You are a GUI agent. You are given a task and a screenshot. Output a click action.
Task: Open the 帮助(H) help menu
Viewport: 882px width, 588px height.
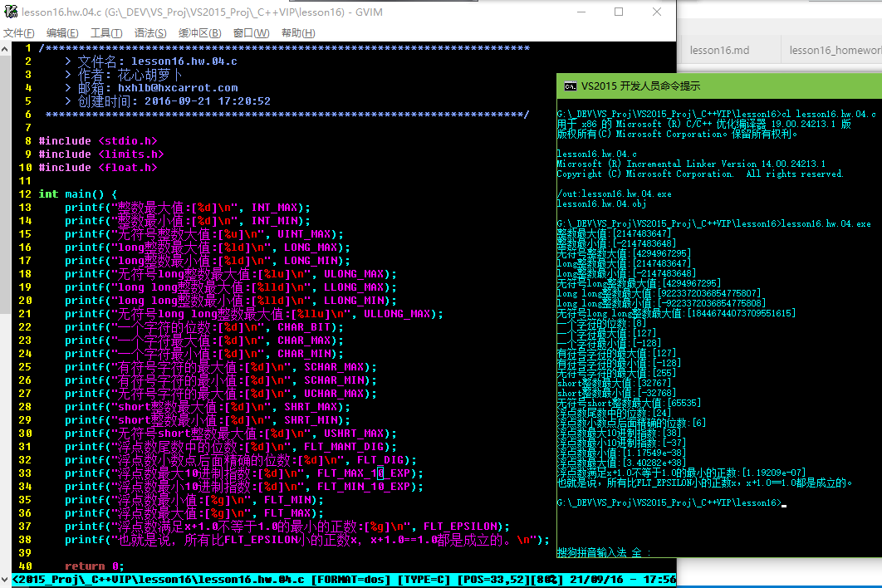[x=298, y=33]
